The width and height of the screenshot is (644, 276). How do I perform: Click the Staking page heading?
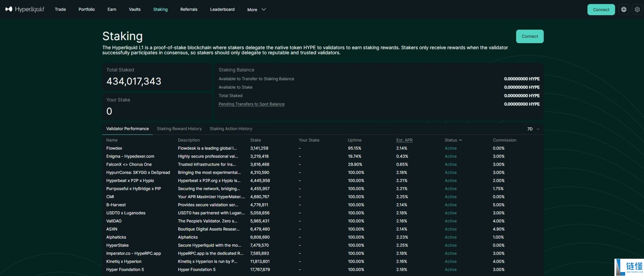122,36
